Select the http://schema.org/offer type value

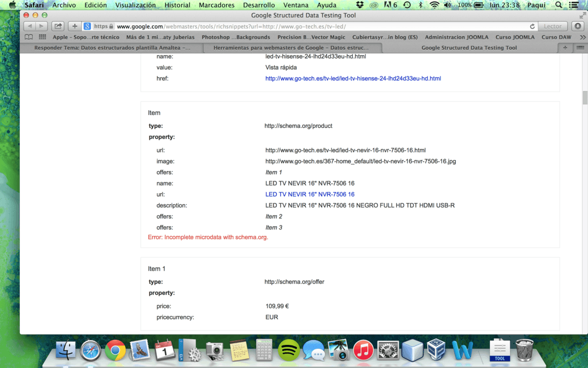coord(295,282)
